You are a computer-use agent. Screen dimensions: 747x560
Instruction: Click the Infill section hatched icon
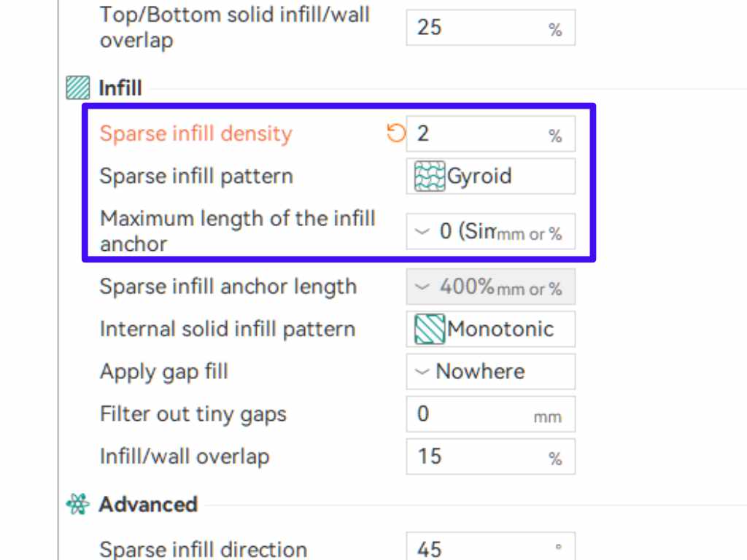pos(77,88)
